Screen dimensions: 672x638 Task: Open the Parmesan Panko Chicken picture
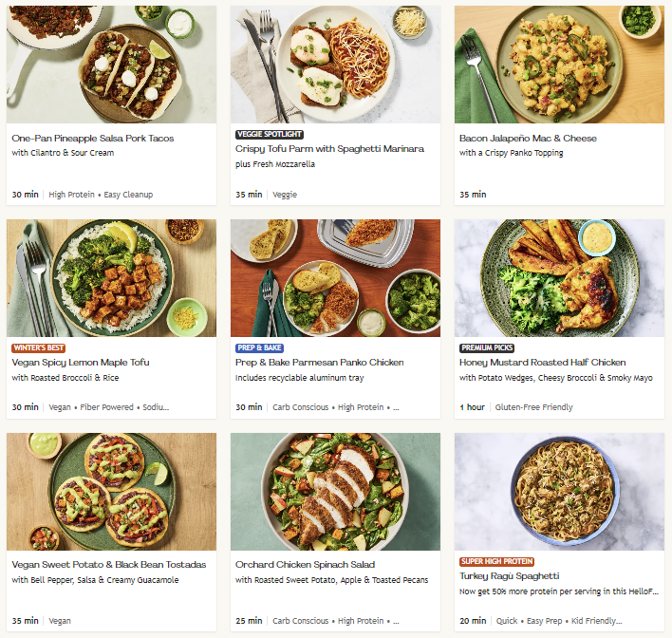coord(335,279)
